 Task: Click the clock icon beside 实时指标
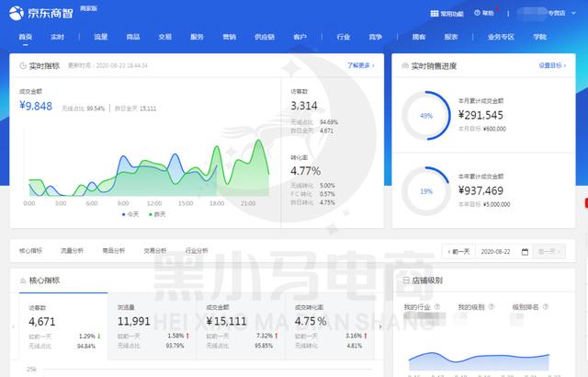click(x=23, y=65)
